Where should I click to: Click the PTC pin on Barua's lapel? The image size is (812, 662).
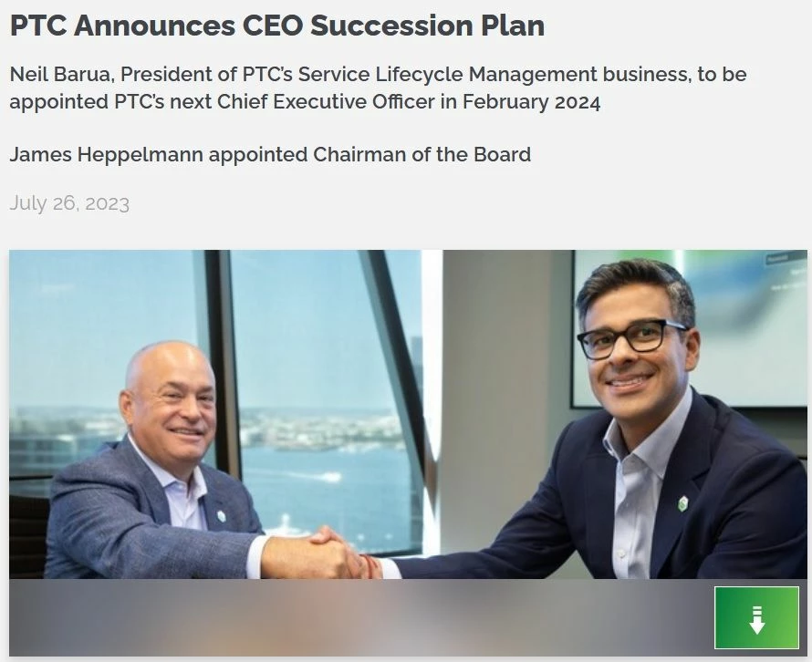[683, 504]
